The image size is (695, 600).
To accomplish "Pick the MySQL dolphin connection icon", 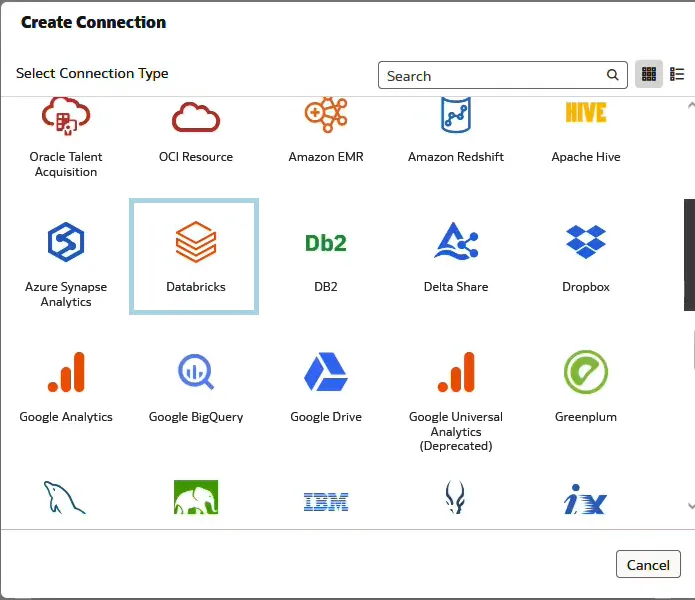I will pos(65,497).
